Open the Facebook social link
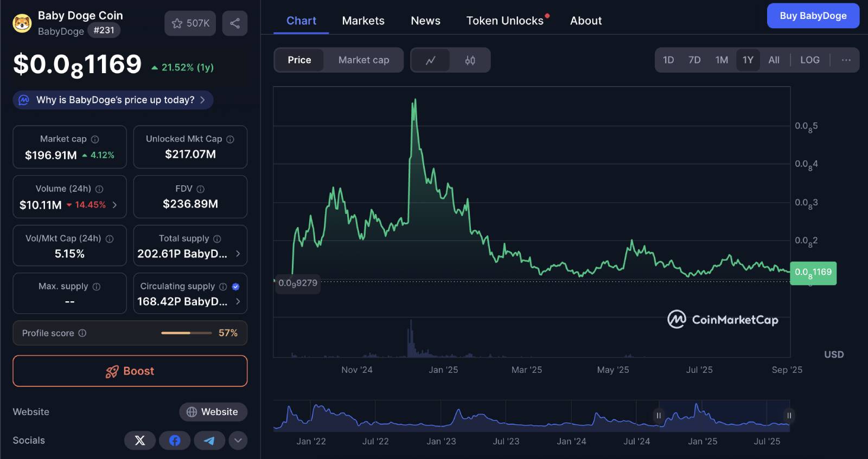The height and width of the screenshot is (459, 868). pyautogui.click(x=175, y=441)
